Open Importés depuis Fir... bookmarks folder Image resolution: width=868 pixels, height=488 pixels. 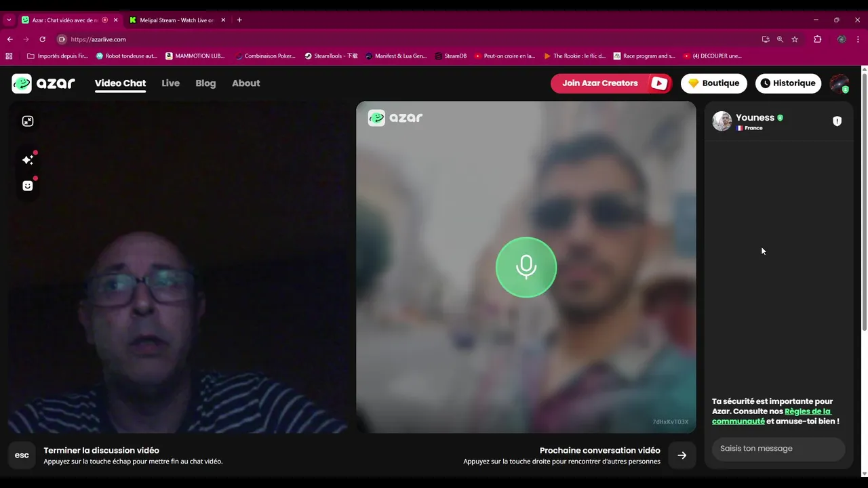[57, 56]
